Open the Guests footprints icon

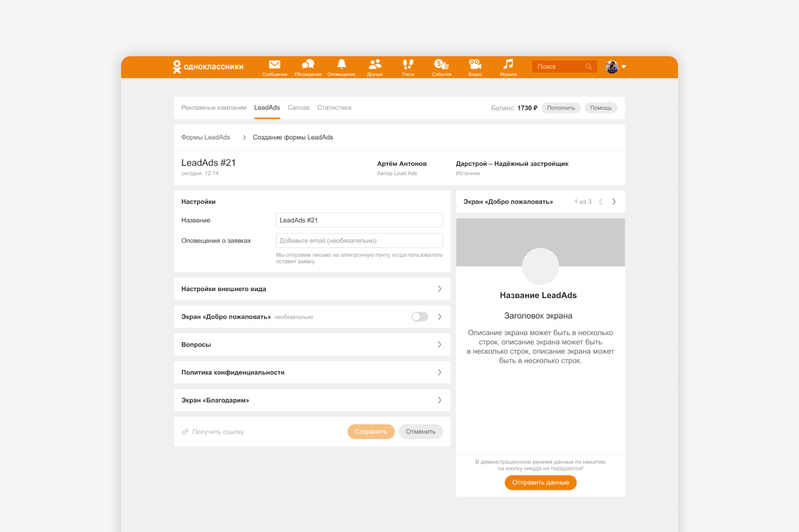[408, 65]
